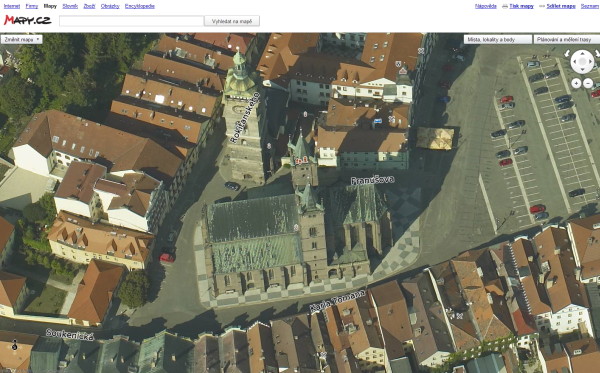
Task: Click the Soukenická street label
Action: [70, 334]
